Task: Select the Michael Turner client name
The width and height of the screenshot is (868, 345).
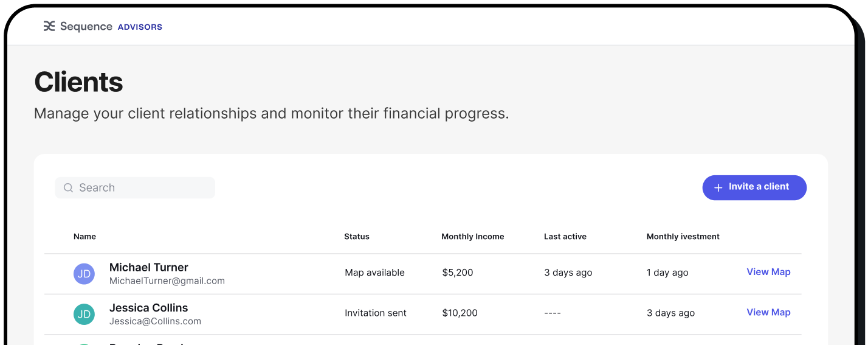Action: click(148, 267)
